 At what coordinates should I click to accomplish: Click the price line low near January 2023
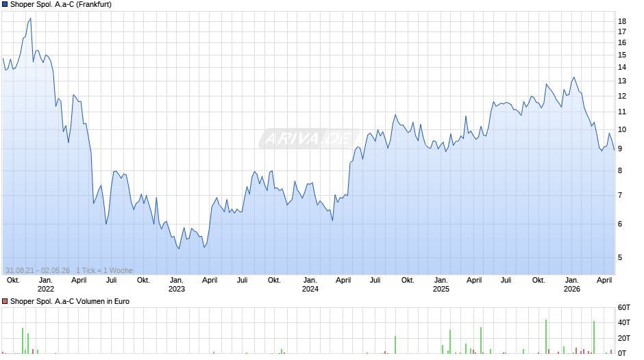click(x=179, y=248)
